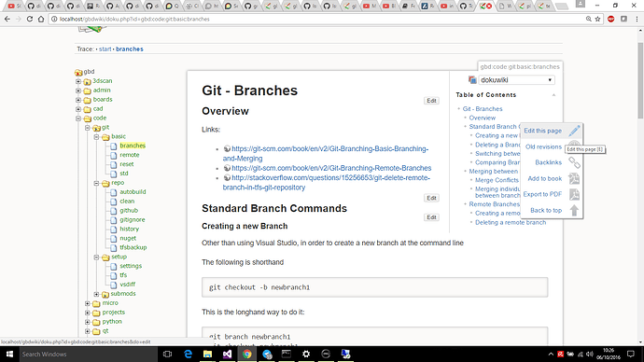Open Visual Studio from the taskbar
Viewport: 644px width, 362px height.
click(227, 354)
